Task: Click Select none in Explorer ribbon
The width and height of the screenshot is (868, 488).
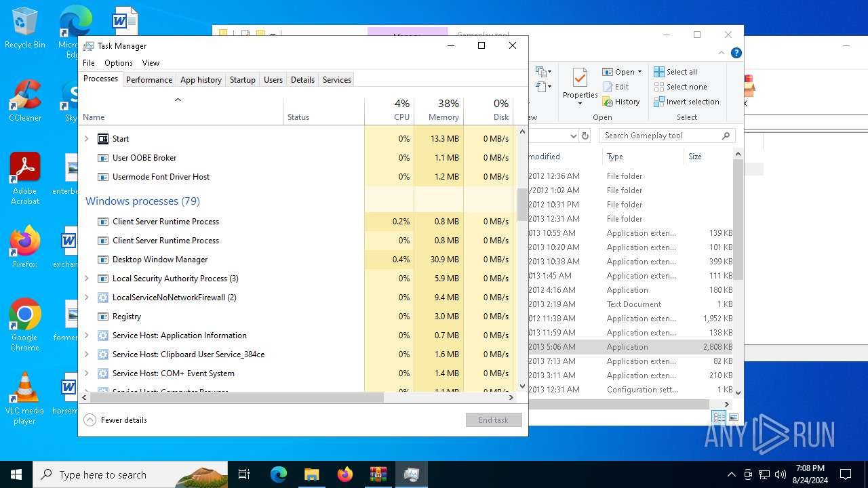Action: 680,87
